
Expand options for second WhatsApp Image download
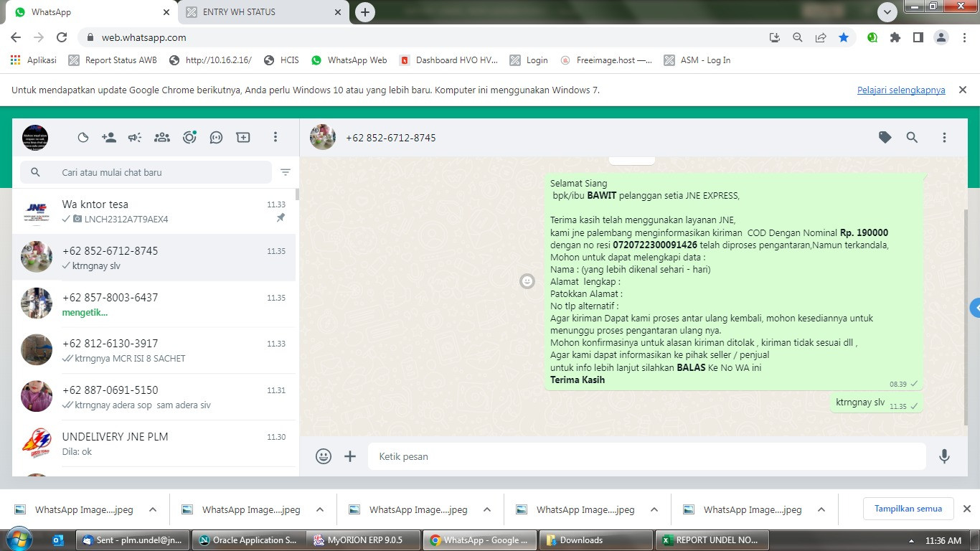click(x=320, y=510)
